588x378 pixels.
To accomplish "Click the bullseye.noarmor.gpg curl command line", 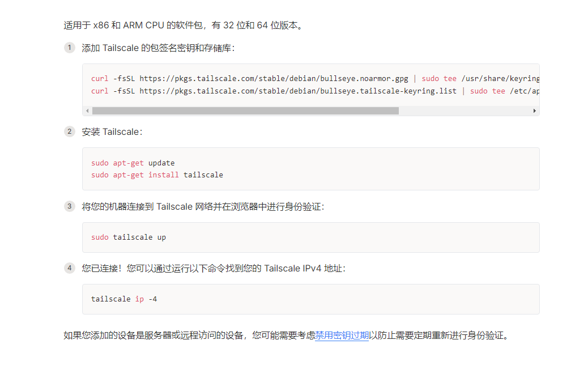I will [315, 79].
